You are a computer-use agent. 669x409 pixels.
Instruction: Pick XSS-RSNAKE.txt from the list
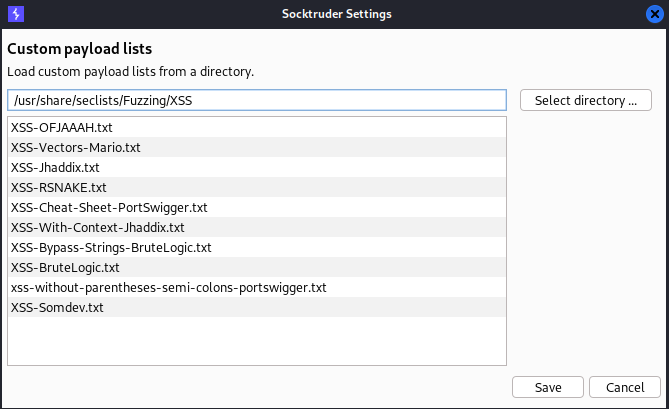(x=58, y=188)
